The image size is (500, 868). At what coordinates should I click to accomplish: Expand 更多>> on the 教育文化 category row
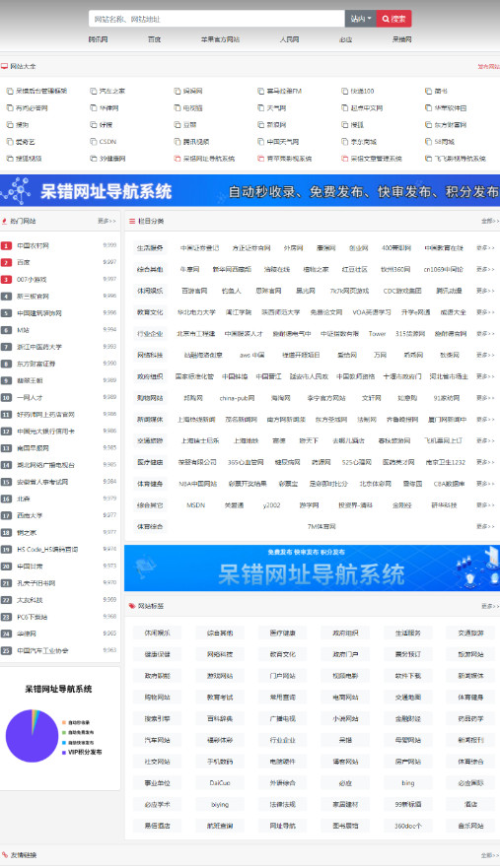point(485,312)
